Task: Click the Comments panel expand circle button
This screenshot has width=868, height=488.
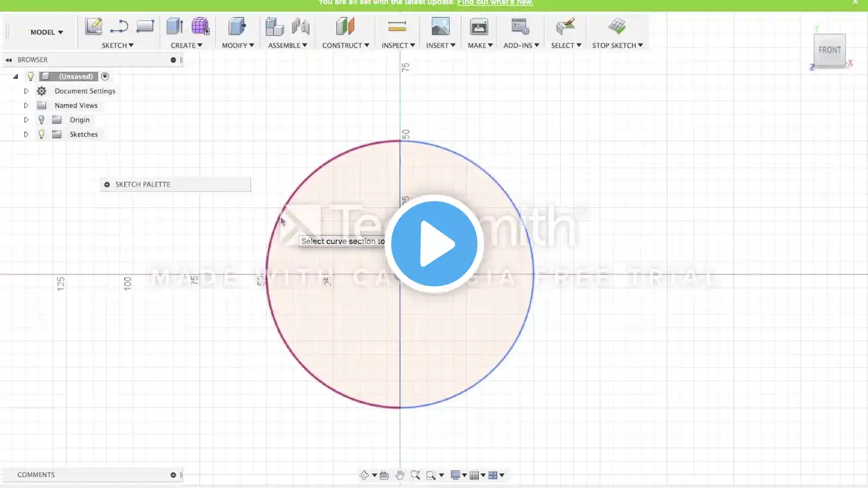Action: tap(174, 475)
